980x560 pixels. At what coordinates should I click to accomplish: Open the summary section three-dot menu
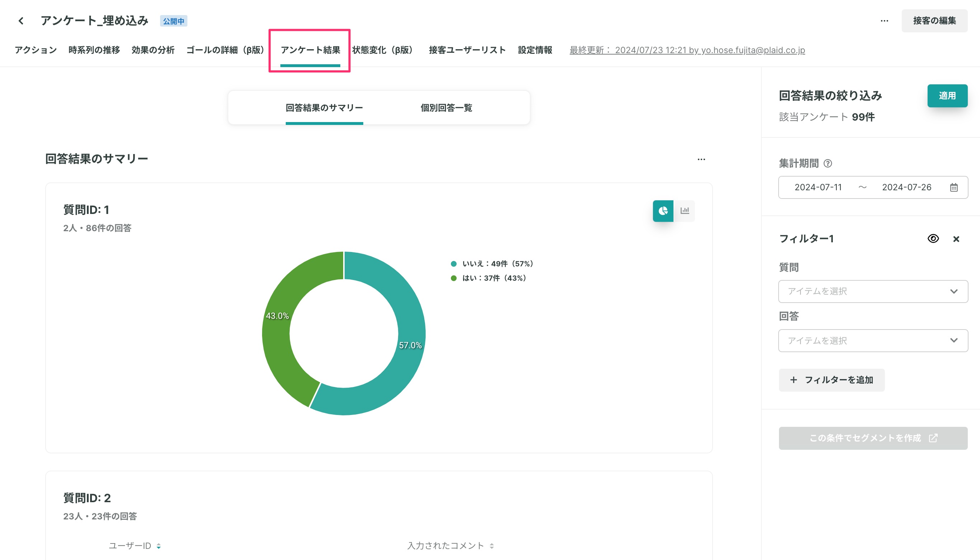[x=701, y=159]
